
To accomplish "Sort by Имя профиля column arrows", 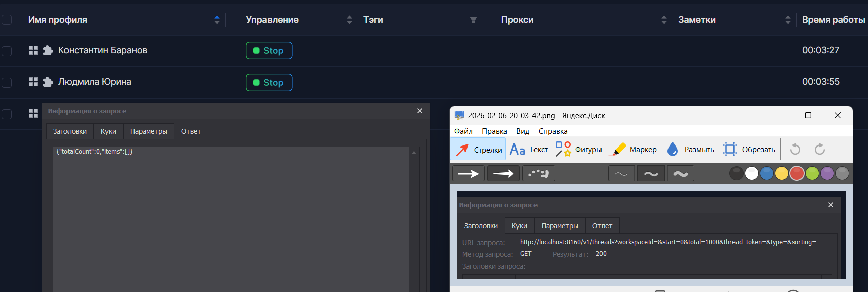I will (x=217, y=20).
